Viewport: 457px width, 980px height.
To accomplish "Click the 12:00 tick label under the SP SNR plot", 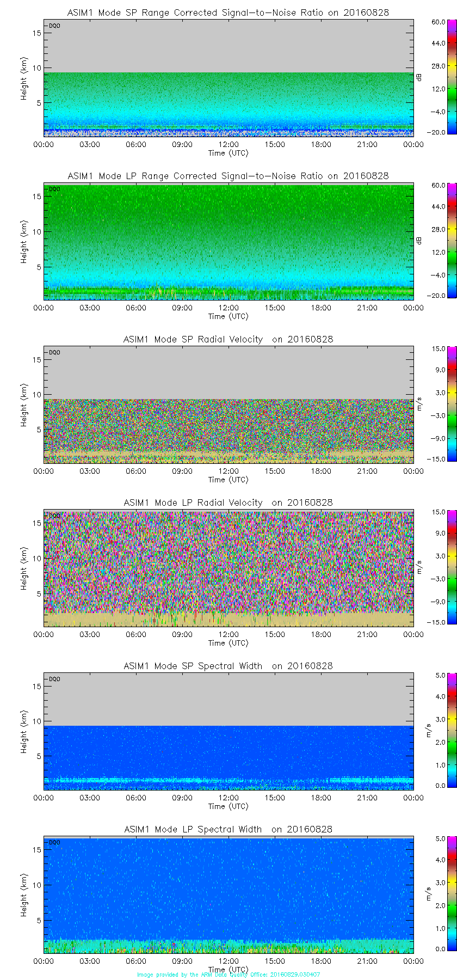I will click(228, 144).
